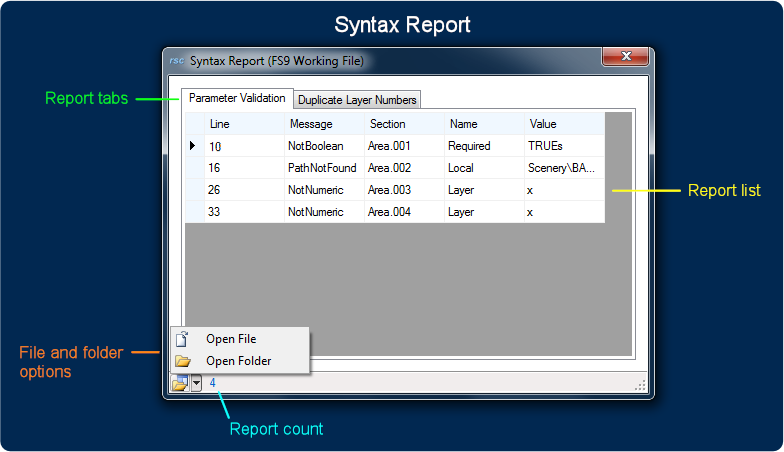This screenshot has height=452, width=784.
Task: Click the report count number 4
Action: tap(212, 383)
